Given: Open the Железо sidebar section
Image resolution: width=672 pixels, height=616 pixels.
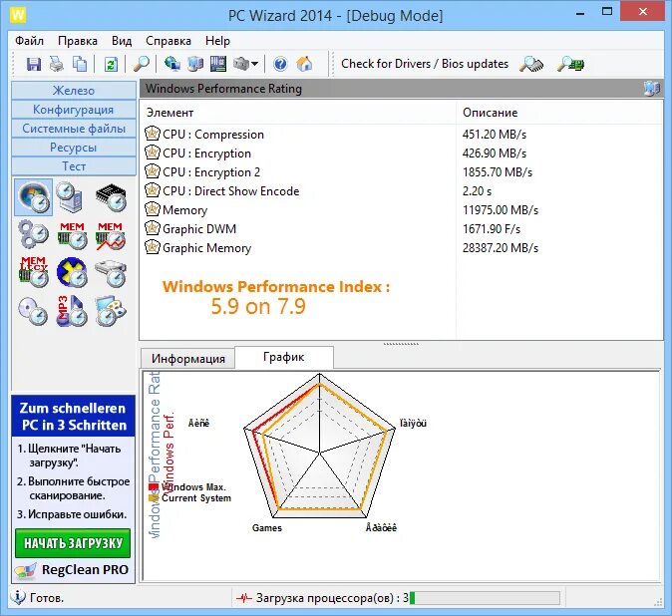Looking at the screenshot, I should pos(74,91).
